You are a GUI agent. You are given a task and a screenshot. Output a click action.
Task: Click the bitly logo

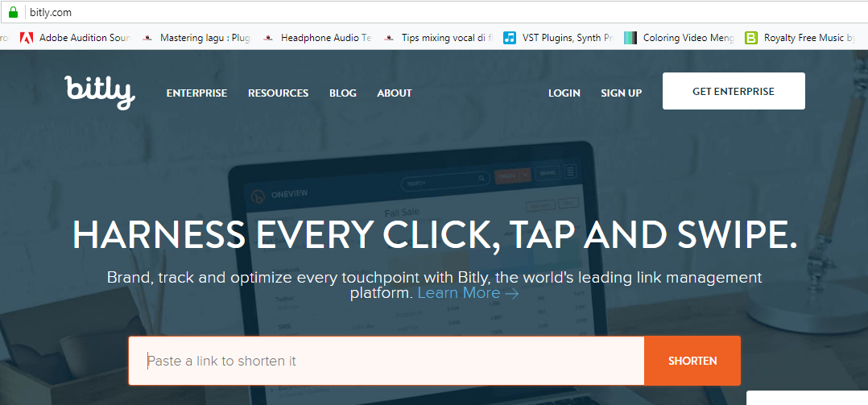point(100,93)
